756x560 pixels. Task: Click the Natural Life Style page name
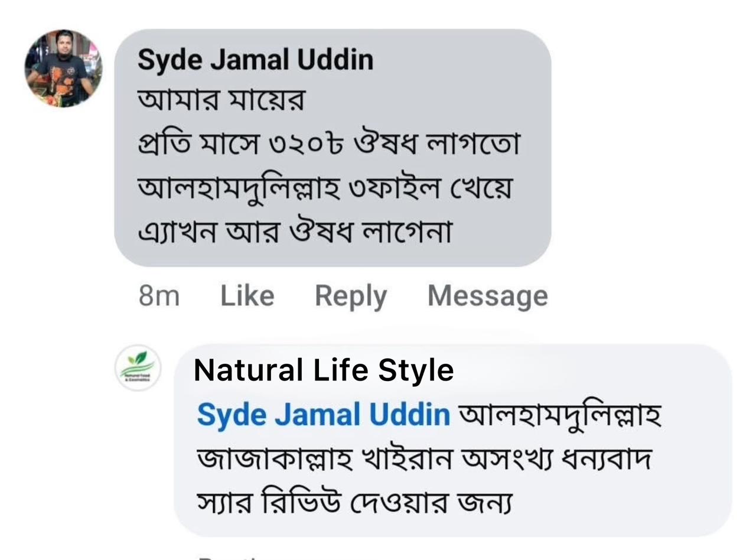(324, 370)
